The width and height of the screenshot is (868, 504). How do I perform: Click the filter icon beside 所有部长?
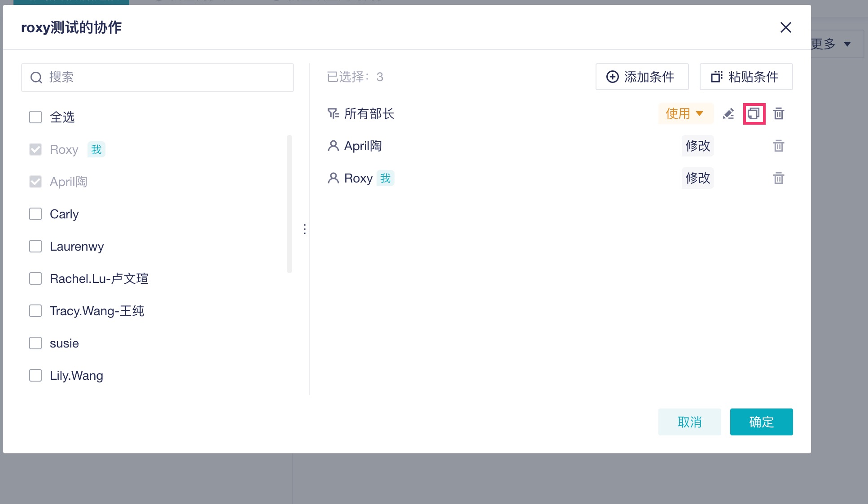[x=333, y=114]
